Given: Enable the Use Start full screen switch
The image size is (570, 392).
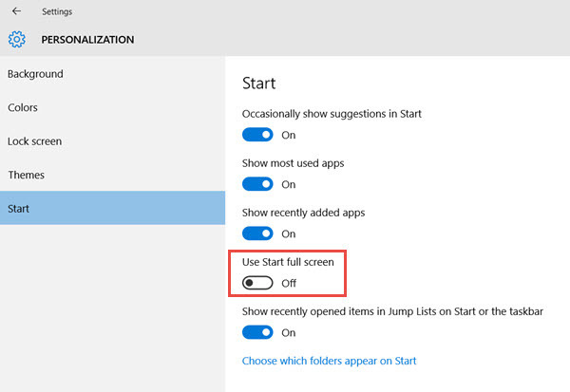Looking at the screenshot, I should point(257,283).
